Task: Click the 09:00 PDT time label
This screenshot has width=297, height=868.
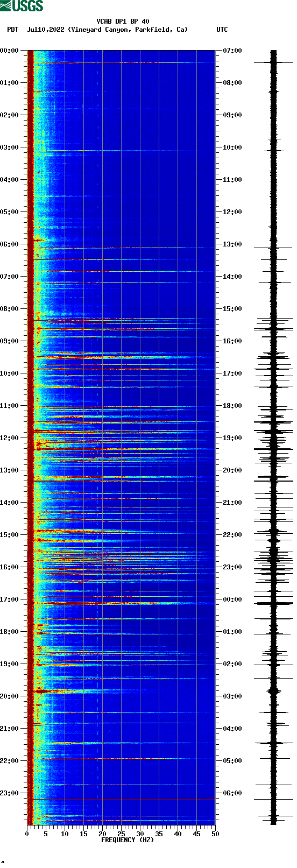Action: click(9, 341)
